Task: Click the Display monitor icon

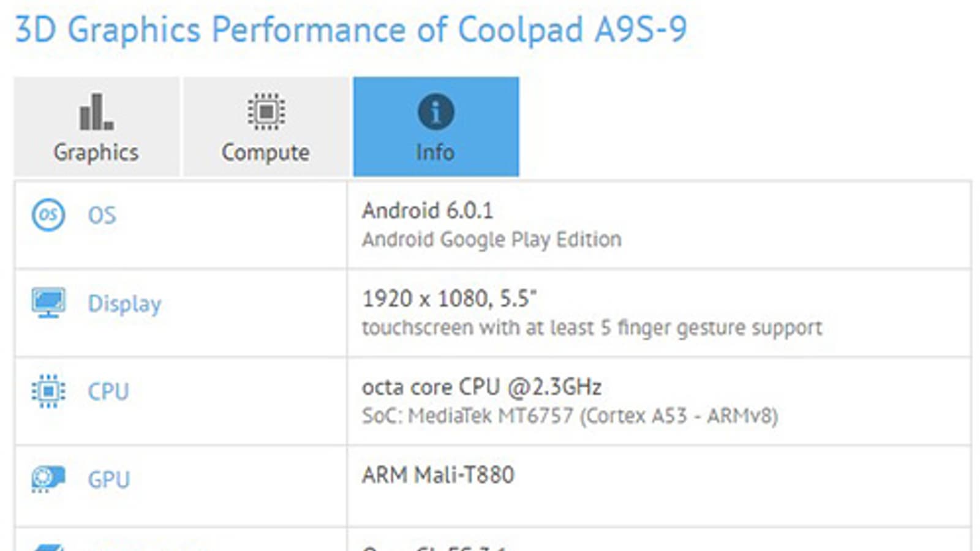Action: (x=48, y=303)
